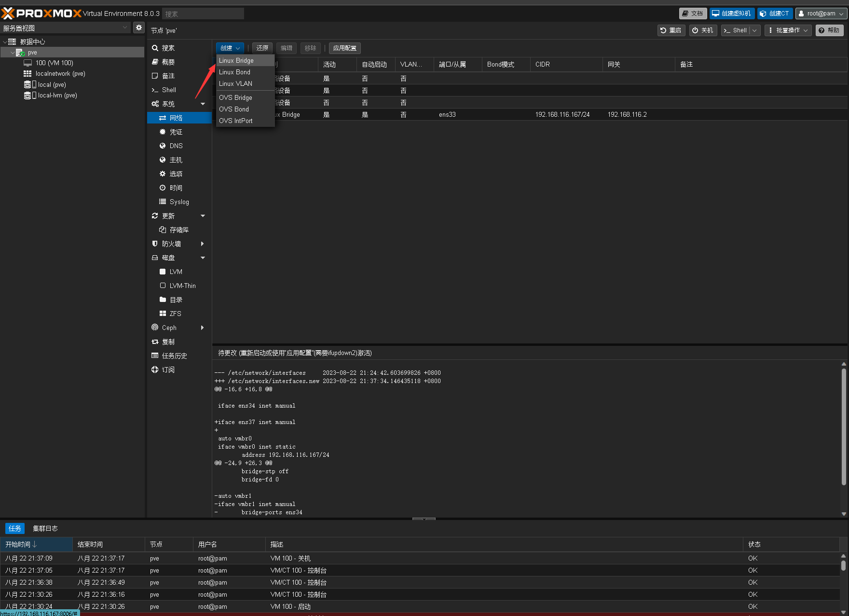Open the root@pam user dropdown

click(x=821, y=14)
